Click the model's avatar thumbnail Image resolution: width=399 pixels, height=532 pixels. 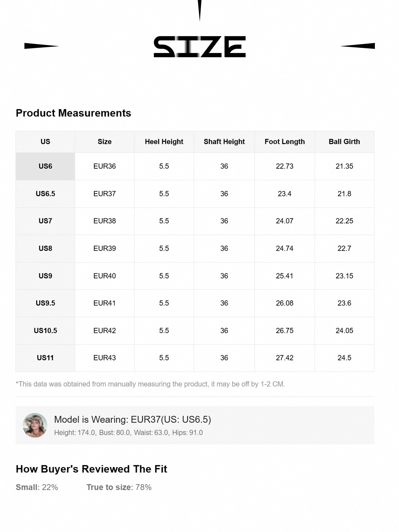[35, 425]
